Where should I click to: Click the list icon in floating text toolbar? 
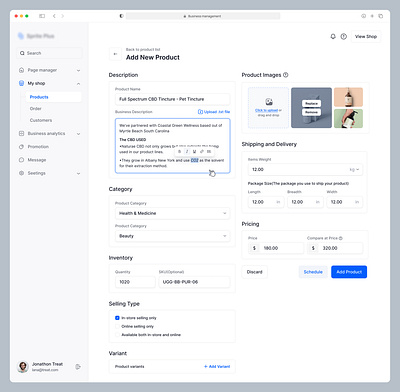click(x=209, y=151)
